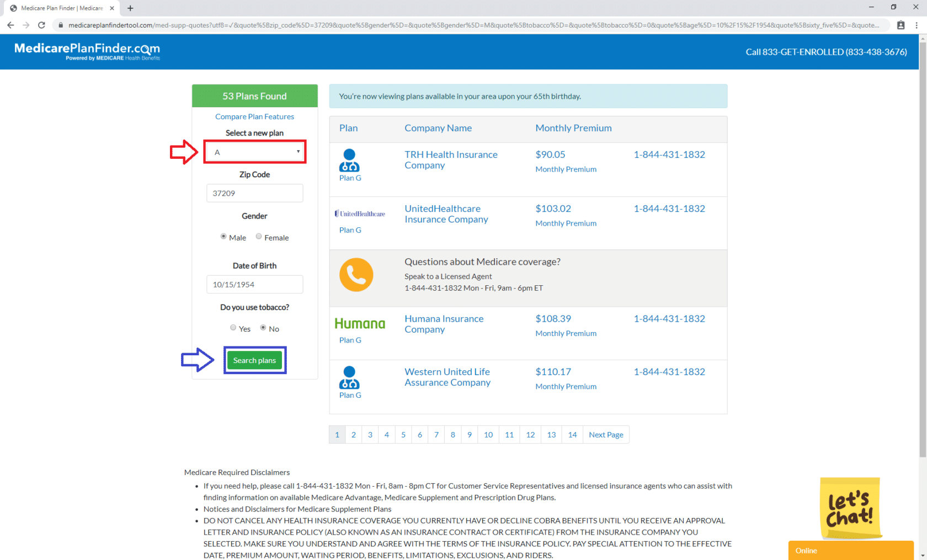The image size is (927, 560).
Task: Select Yes for tobacco use
Action: tap(233, 327)
